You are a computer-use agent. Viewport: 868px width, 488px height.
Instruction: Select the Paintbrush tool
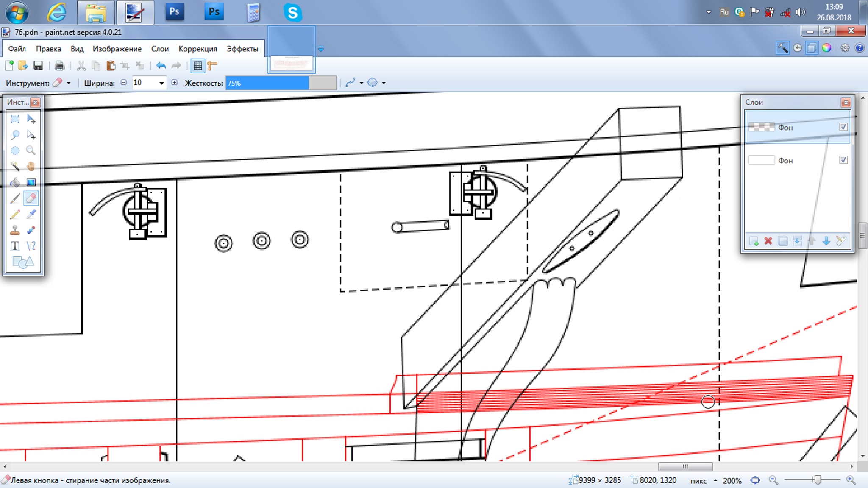(x=15, y=198)
